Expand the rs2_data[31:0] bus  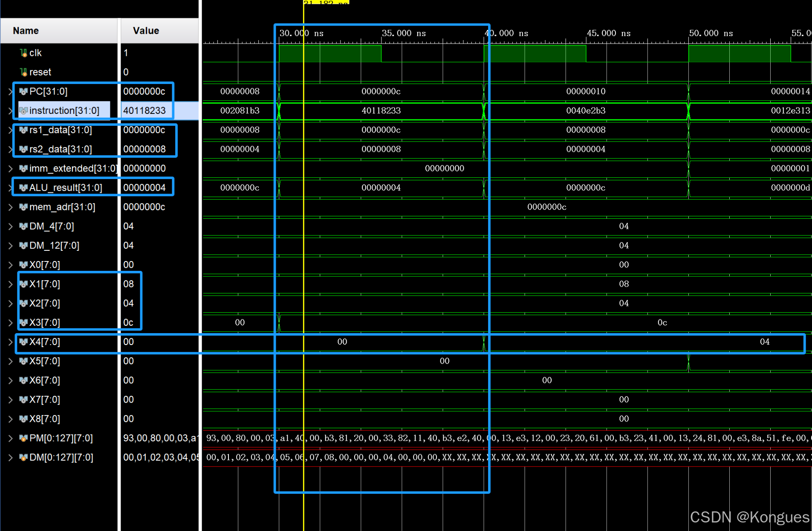[10, 149]
